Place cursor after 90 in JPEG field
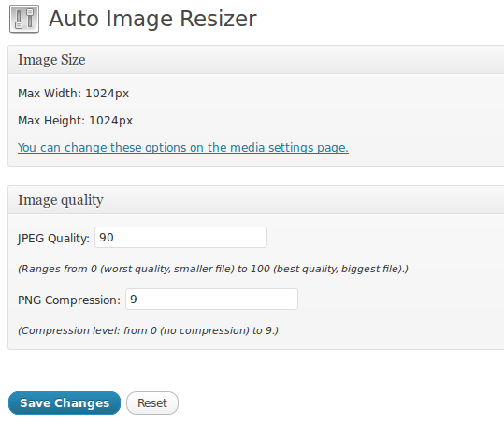 (x=114, y=238)
